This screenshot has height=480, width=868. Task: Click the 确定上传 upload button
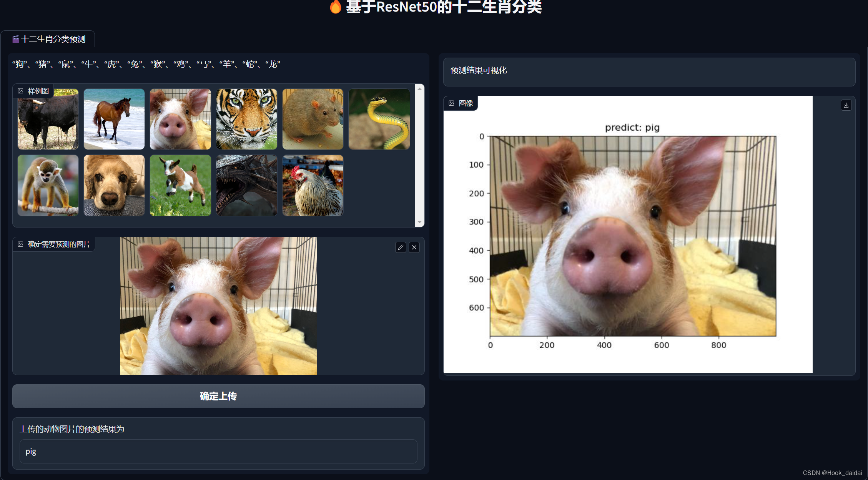click(x=218, y=396)
